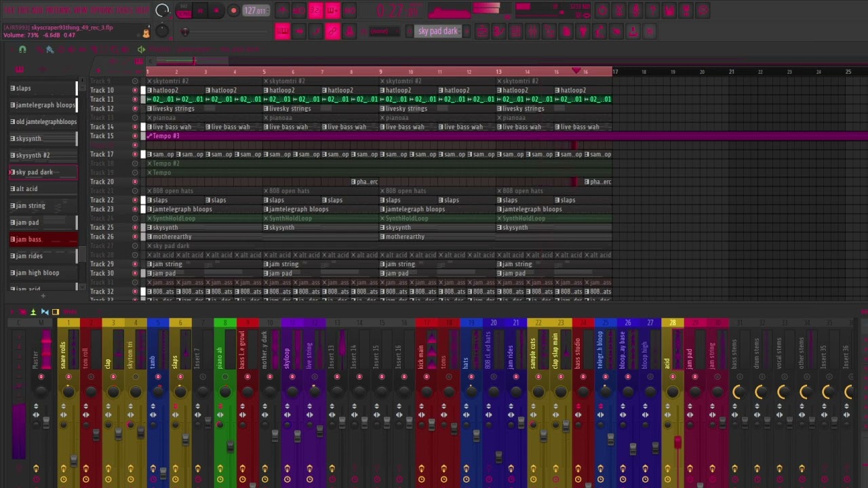The image size is (868, 488).
Task: Toggle the 3.2 recording countdown icon
Action: [315, 10]
